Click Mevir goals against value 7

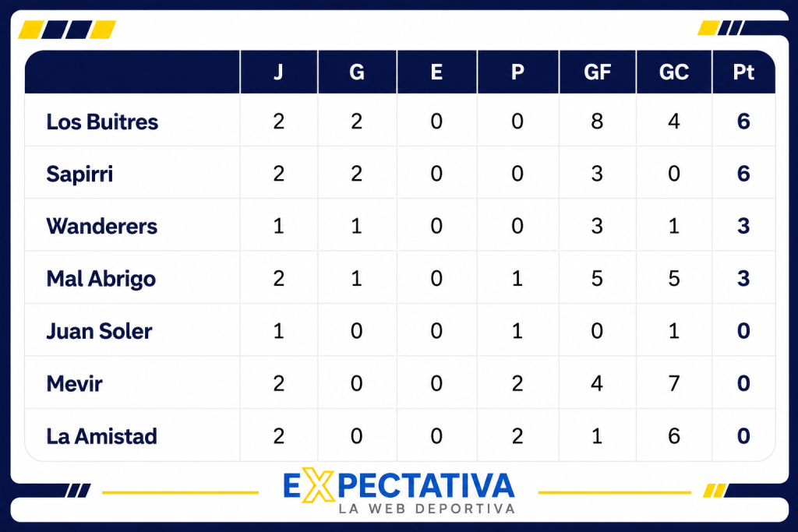pyautogui.click(x=674, y=383)
